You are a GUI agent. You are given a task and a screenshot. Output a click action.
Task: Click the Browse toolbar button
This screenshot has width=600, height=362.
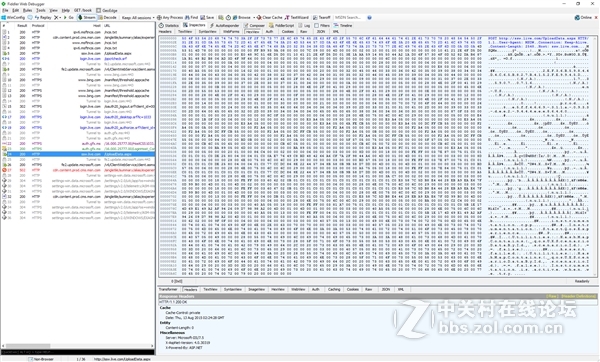pos(241,18)
